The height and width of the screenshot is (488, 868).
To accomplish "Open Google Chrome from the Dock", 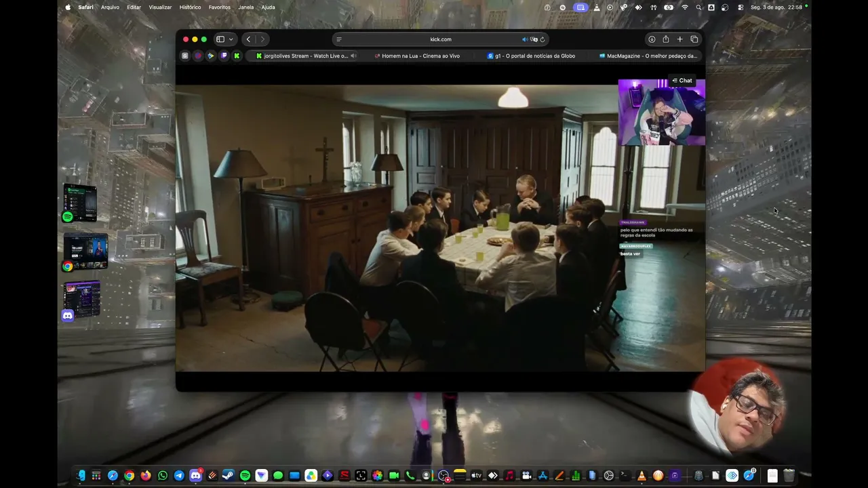I will point(129,476).
